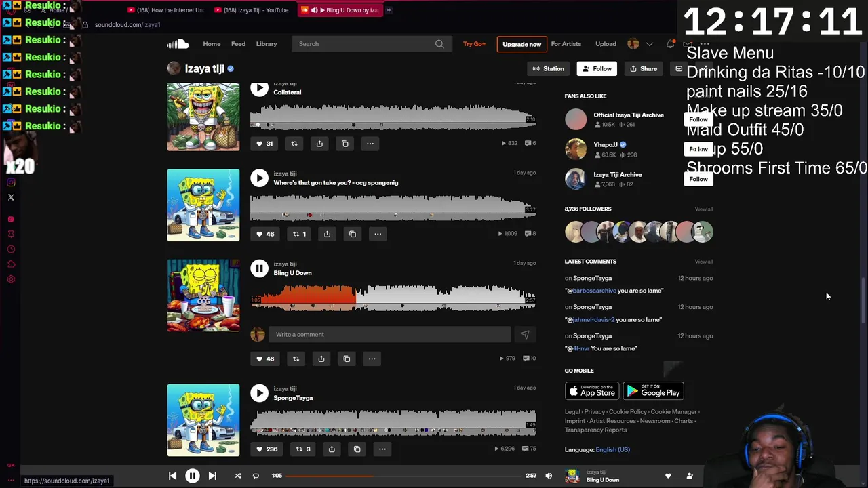This screenshot has width=868, height=488.
Task: Open more options for SpongeTayga track
Action: 382,449
